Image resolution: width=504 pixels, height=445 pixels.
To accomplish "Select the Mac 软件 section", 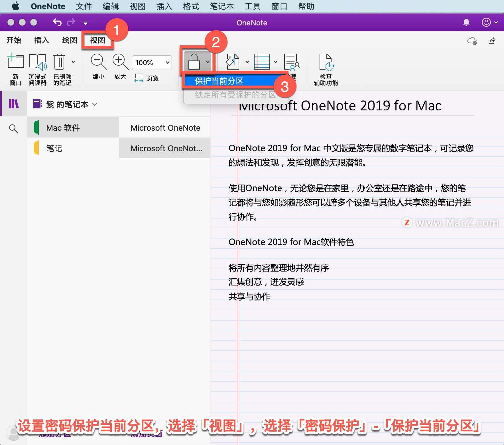I will point(73,128).
